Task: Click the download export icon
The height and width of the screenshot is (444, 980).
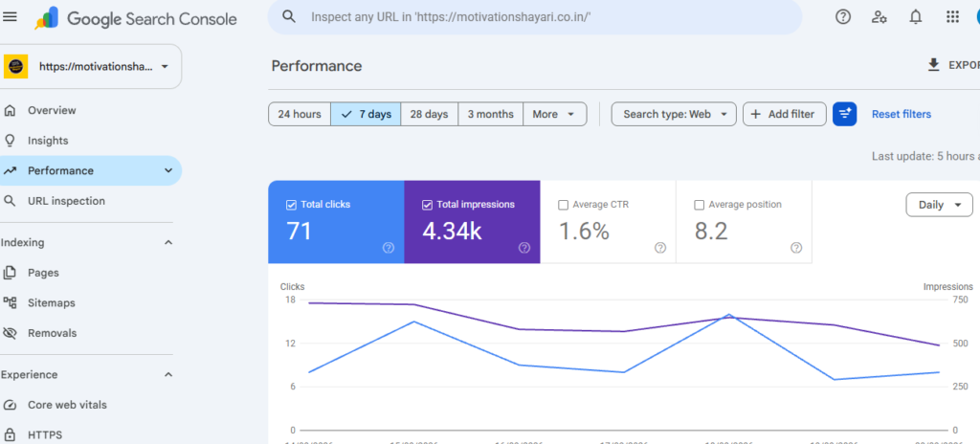Action: (934, 64)
